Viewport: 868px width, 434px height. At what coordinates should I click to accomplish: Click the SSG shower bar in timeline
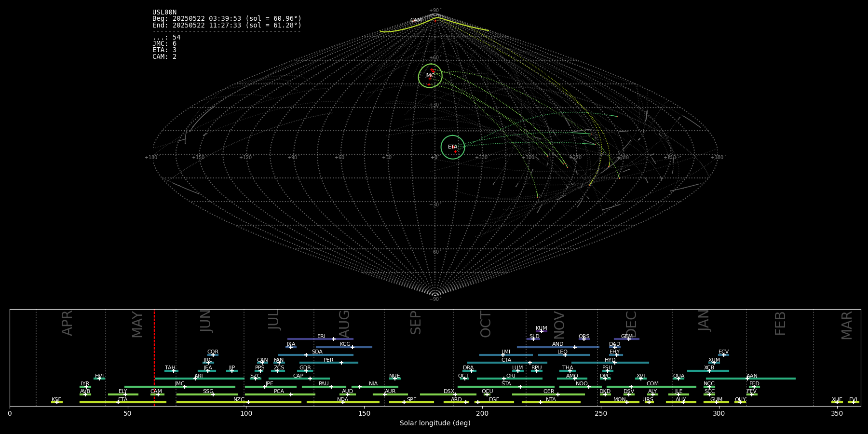[207, 394]
